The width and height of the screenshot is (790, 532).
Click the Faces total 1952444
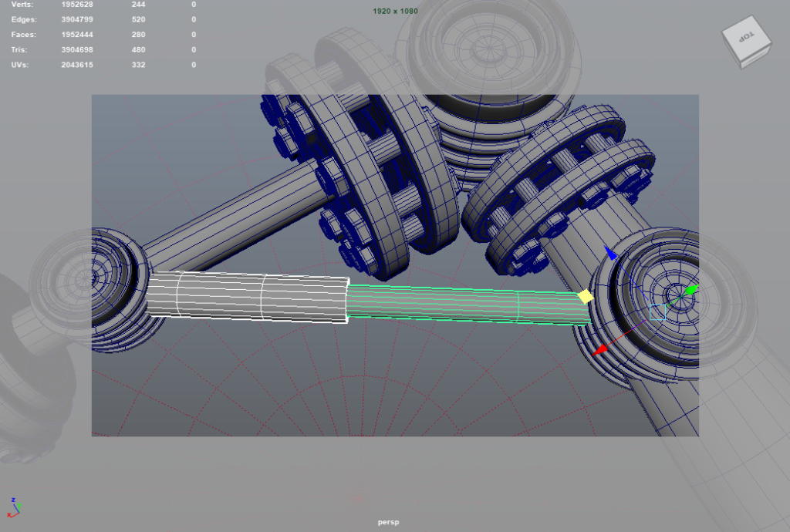pos(77,35)
